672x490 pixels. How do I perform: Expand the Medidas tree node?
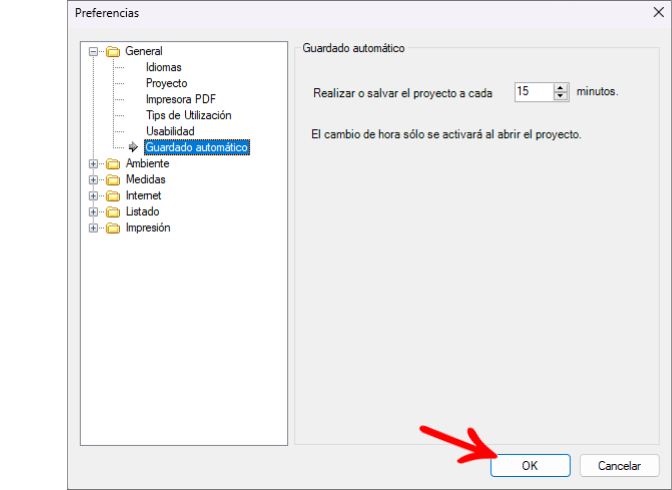coord(93,180)
